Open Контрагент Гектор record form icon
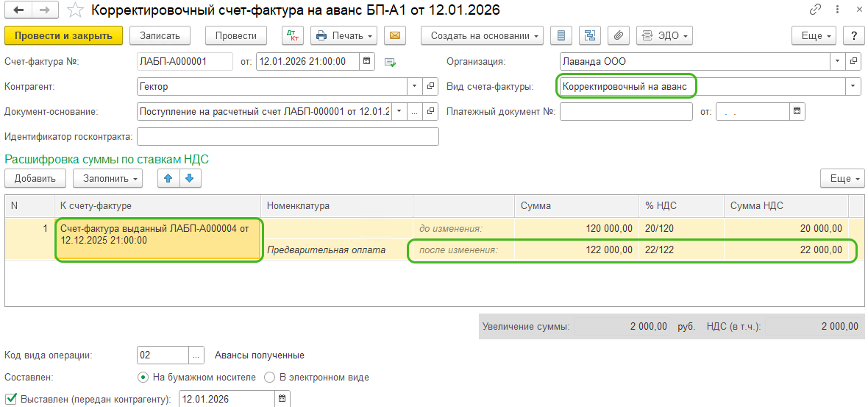868x407 pixels. coord(430,87)
